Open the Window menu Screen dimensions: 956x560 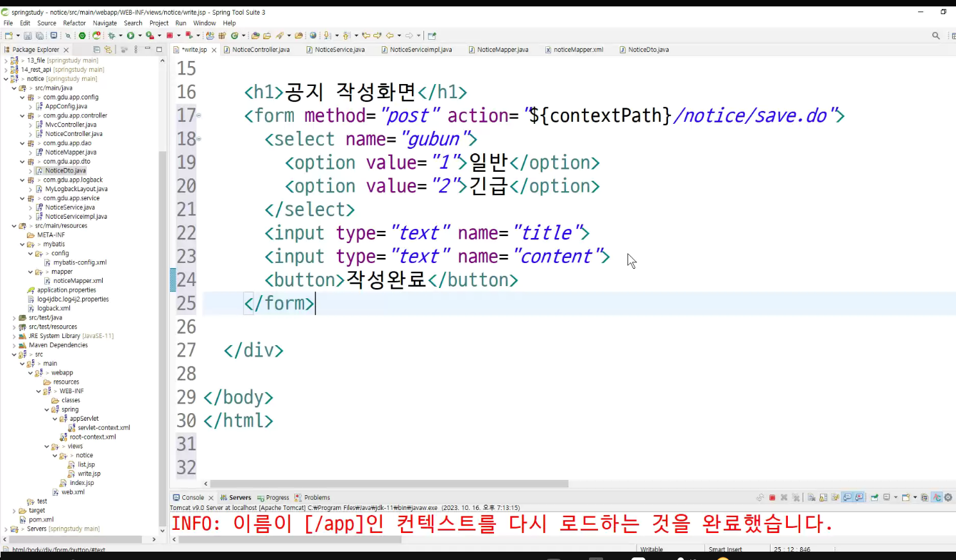(x=205, y=23)
